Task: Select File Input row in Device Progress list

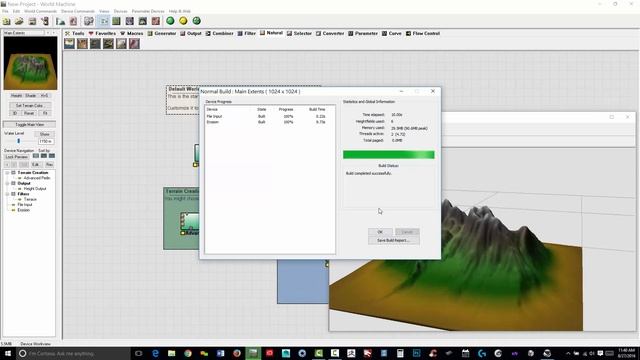Action: tap(270, 116)
